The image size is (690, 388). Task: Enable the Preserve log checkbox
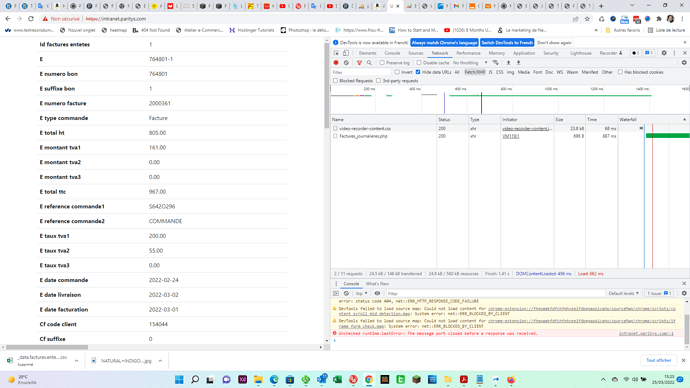tap(382, 63)
